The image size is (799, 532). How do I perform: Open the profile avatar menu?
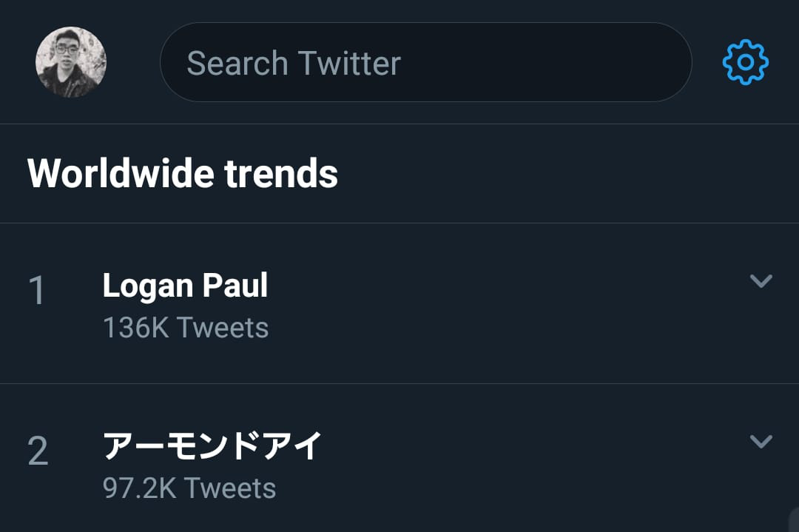[71, 62]
